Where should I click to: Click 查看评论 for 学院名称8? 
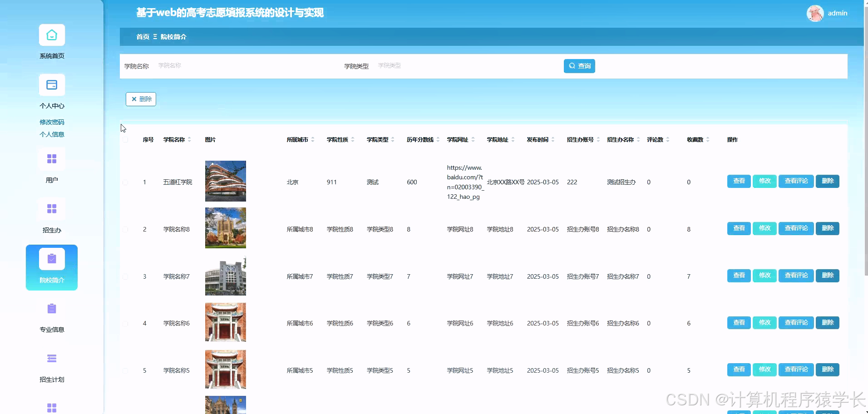796,228
